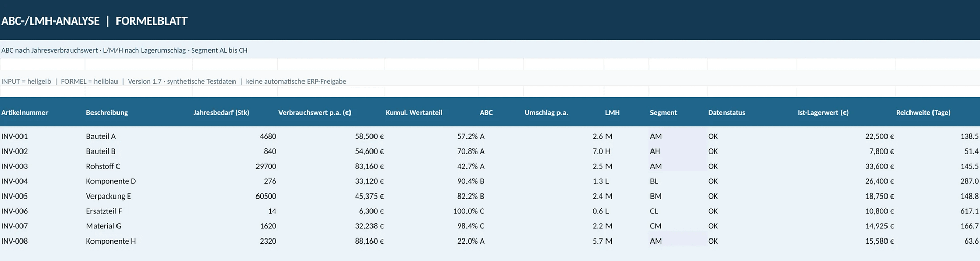Viewport: 980px width, 261px height.
Task: Select cell INV-005
Action: click(x=42, y=196)
